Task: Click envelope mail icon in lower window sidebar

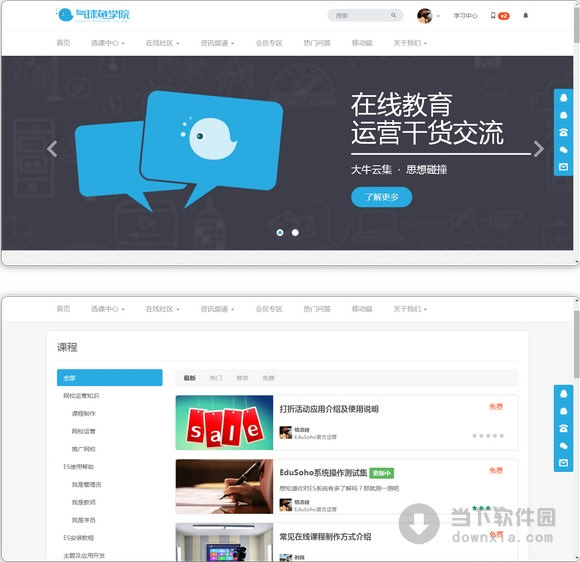Action: 563,462
